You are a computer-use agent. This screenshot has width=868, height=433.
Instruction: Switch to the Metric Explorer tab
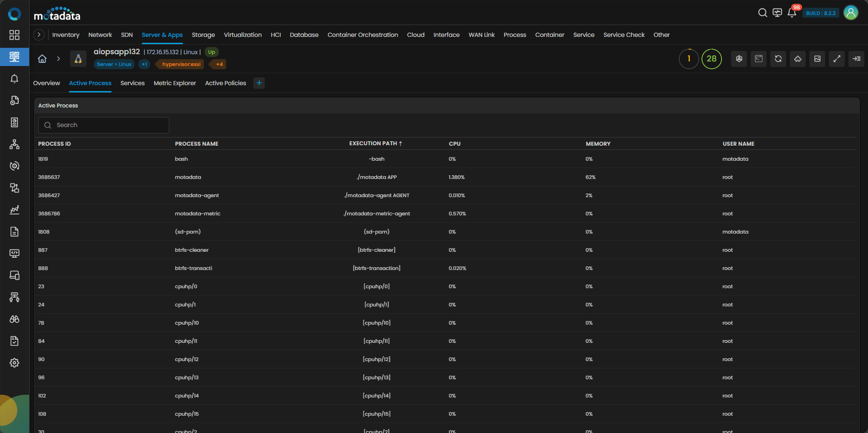175,83
